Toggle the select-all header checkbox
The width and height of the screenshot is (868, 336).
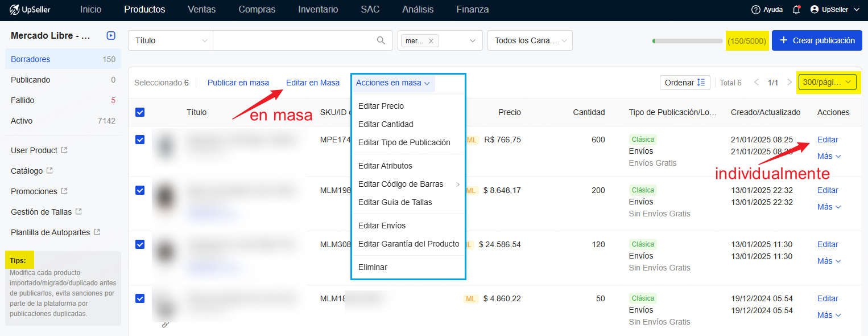(x=140, y=112)
